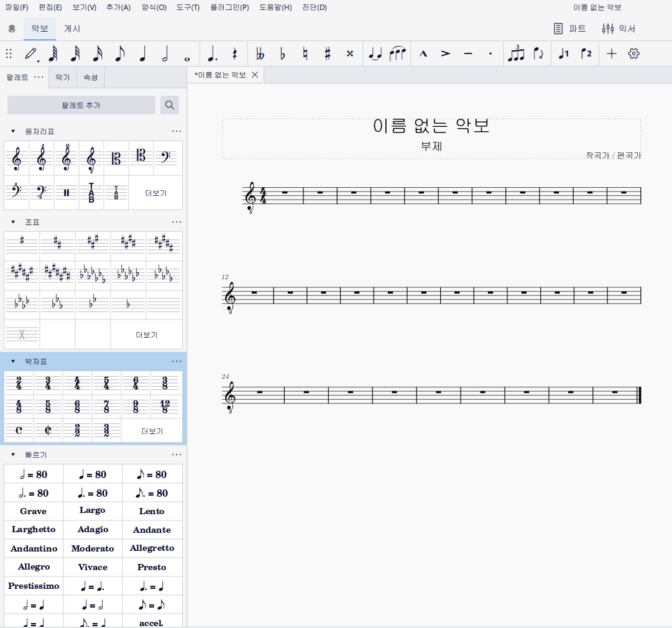672x628 pixels.
Task: Activate the note input pencil tool
Action: click(30, 53)
